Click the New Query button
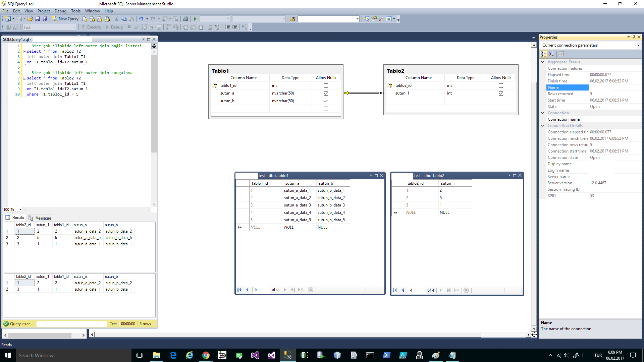This screenshot has width=644, height=362. (x=65, y=19)
